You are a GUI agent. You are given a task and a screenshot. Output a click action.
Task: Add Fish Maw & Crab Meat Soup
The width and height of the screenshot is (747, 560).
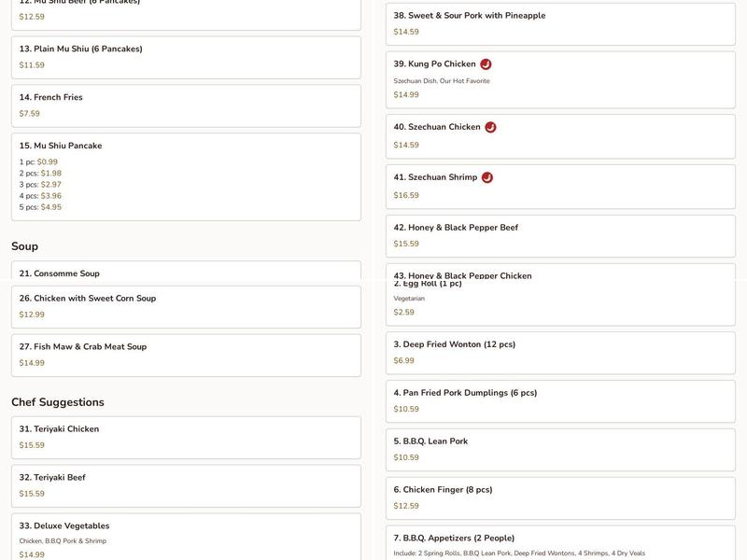186,355
